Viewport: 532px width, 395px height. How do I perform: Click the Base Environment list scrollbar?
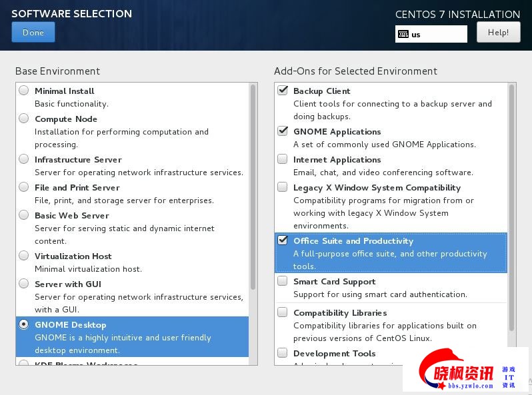[253, 187]
